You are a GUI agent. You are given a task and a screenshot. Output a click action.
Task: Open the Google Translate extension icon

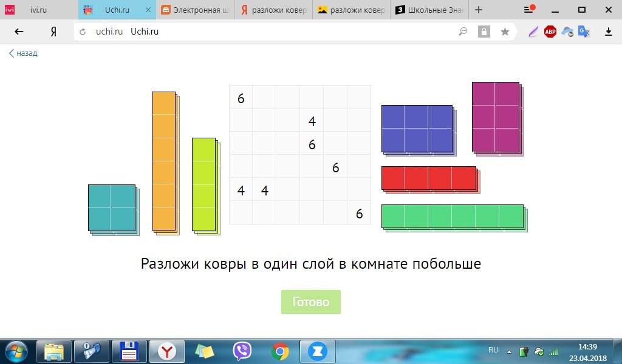(584, 32)
